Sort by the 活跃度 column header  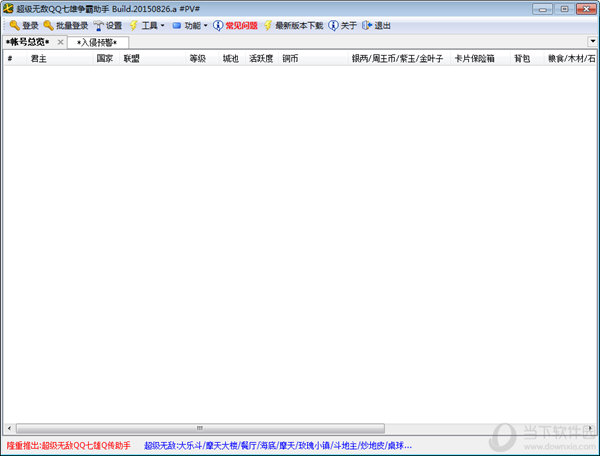pyautogui.click(x=261, y=59)
